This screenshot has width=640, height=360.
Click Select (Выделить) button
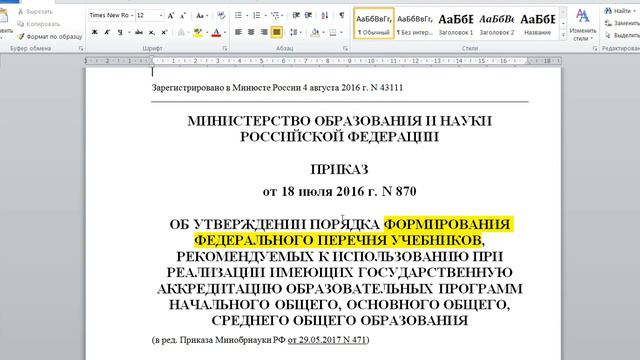coord(622,36)
